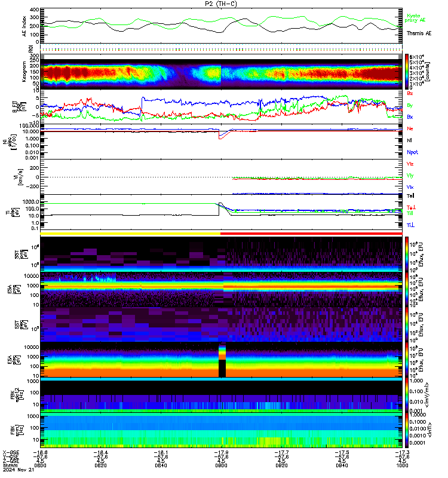Click the X-GSE value "-17.5"
The height and width of the screenshot is (478, 448).
(x=342, y=452)
